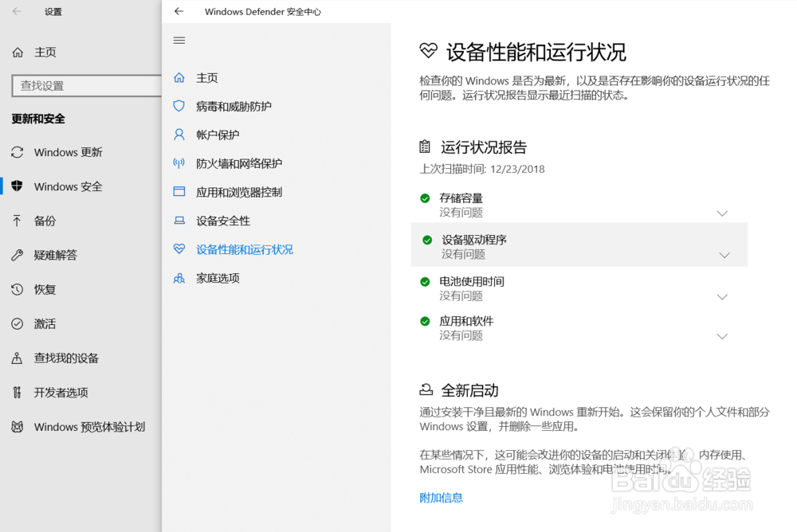Click Settings 主页 label in left pane
This screenshot has width=797, height=532.
[45, 53]
